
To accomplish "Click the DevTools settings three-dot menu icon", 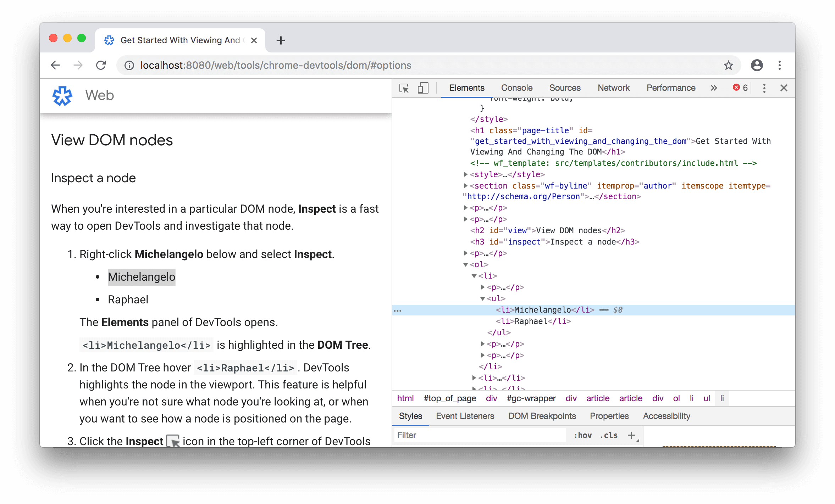I will [x=764, y=88].
